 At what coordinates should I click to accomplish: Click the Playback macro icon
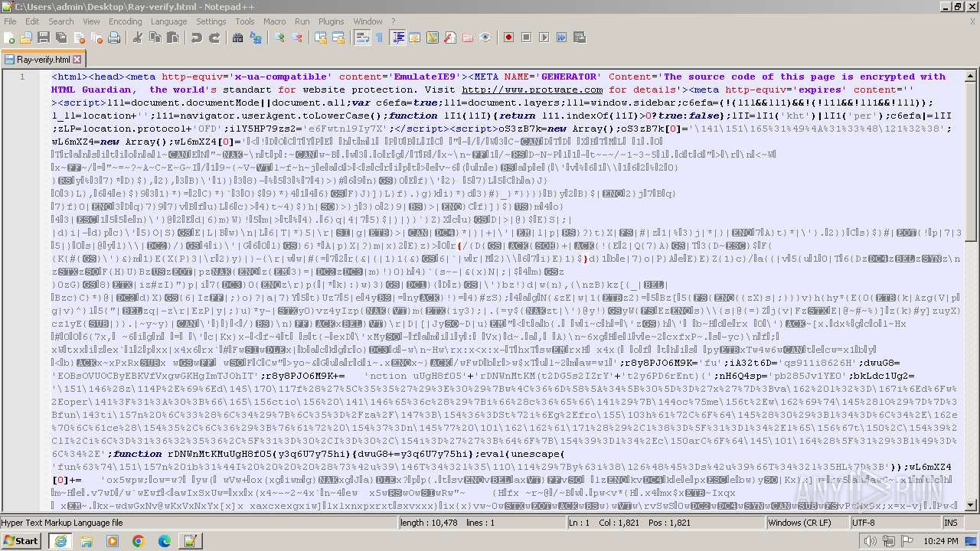coord(544,37)
